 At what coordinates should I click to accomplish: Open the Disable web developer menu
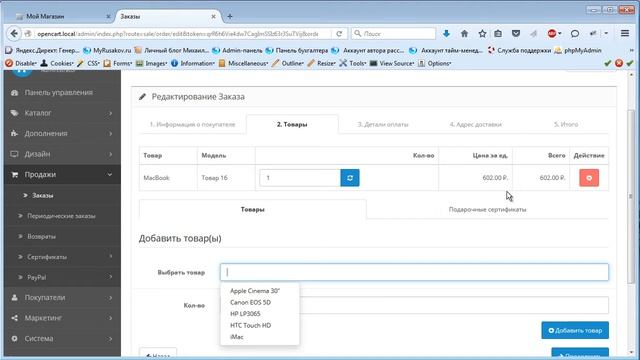pyautogui.click(x=21, y=63)
